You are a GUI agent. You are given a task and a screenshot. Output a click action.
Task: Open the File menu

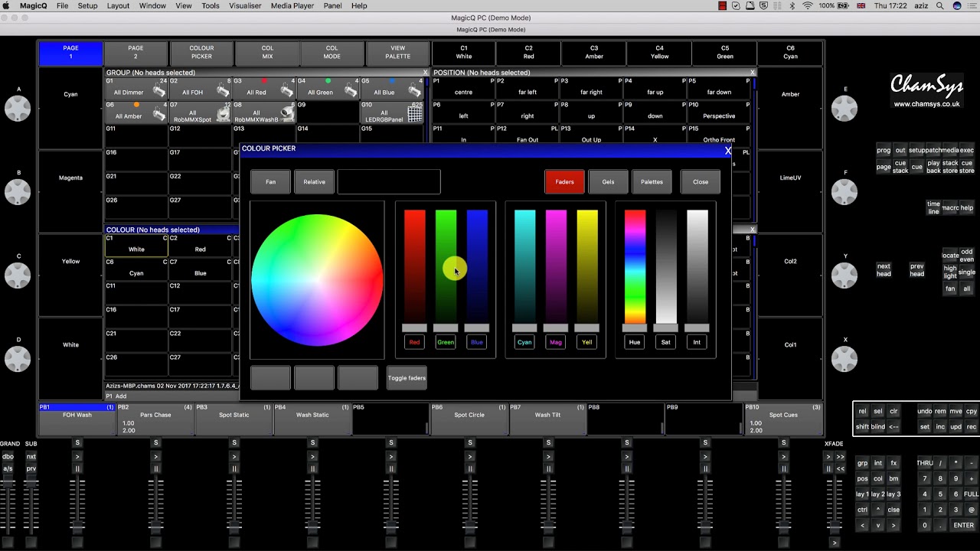click(62, 5)
